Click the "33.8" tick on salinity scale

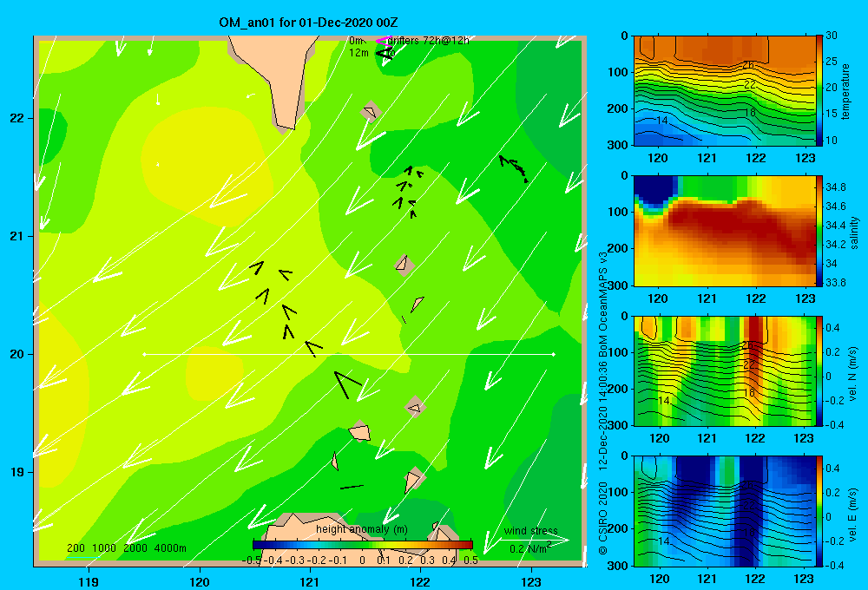click(x=835, y=282)
